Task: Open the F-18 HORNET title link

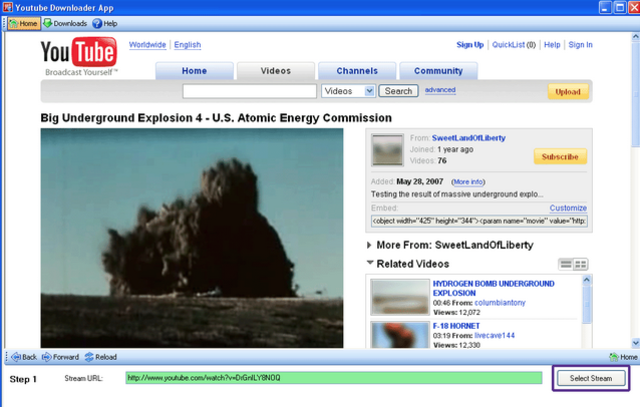Action: pos(456,326)
